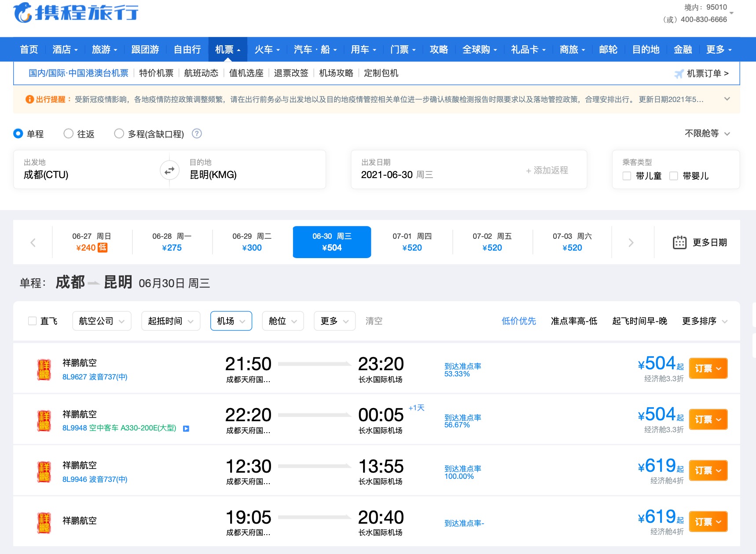756x554 pixels.
Task: Open the 起抵时间 filter dropdown
Action: (171, 321)
